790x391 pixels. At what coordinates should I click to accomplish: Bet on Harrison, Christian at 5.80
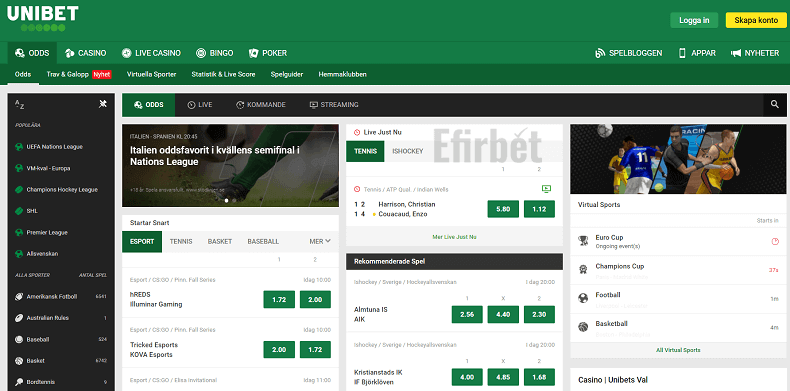[503, 209]
